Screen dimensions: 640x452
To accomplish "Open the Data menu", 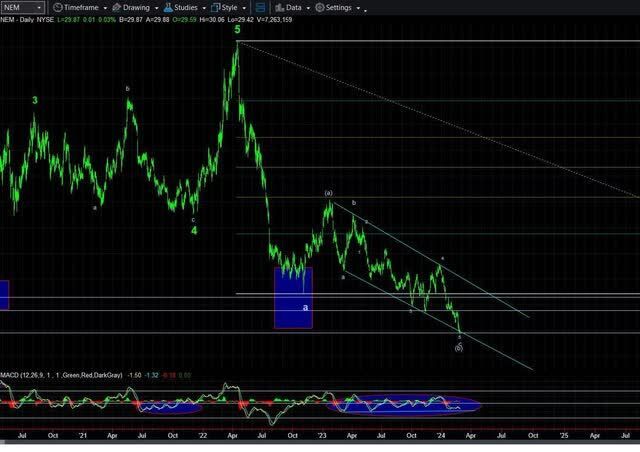I will coord(292,7).
